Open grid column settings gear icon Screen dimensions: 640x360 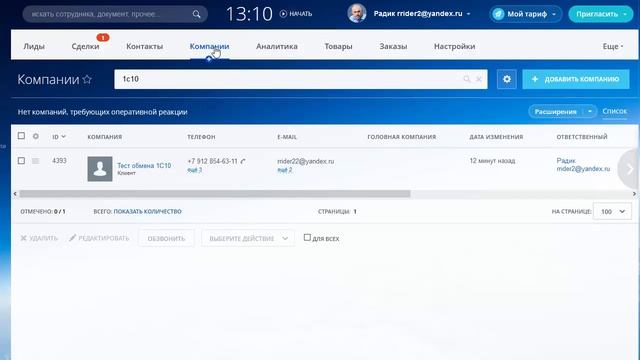click(36, 136)
